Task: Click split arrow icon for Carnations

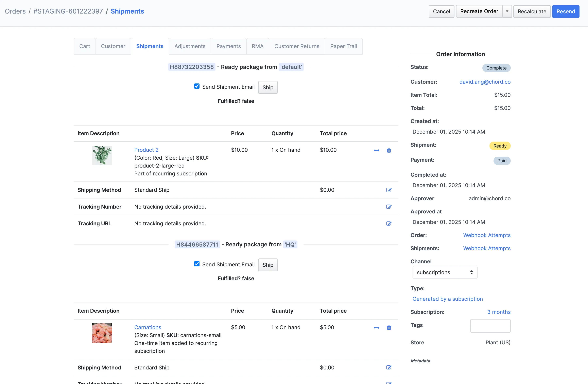Action: coord(377,328)
